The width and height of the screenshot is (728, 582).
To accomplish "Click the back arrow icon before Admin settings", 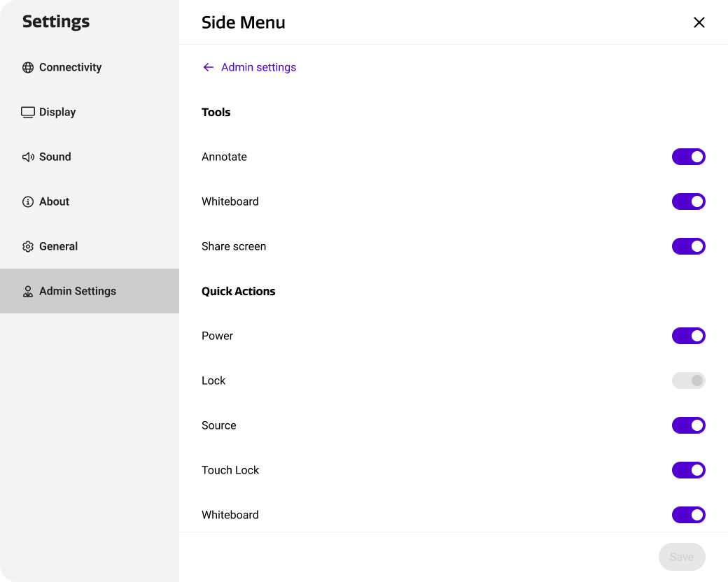I will (x=208, y=67).
